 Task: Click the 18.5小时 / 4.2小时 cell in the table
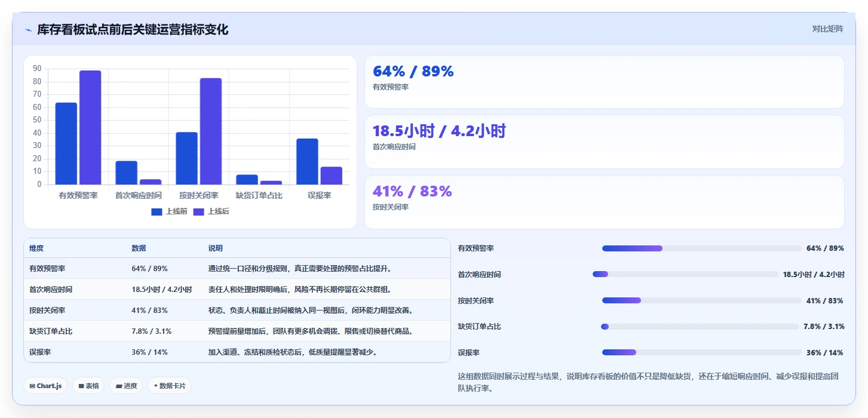[162, 290]
